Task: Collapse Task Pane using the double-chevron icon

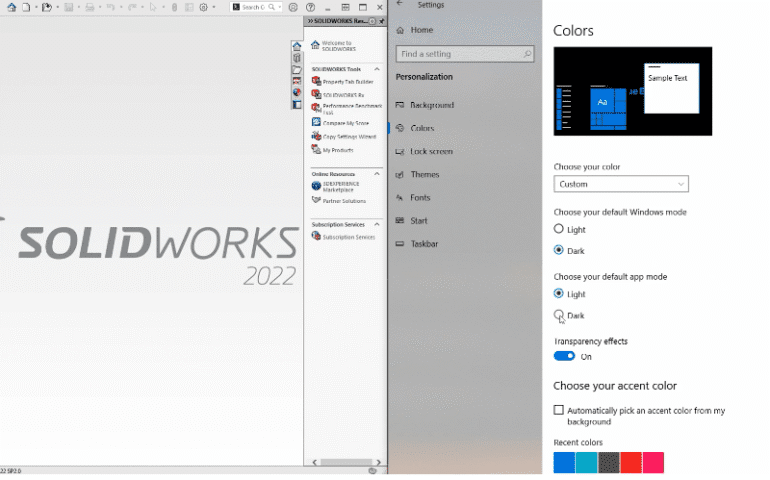Action: pyautogui.click(x=310, y=21)
